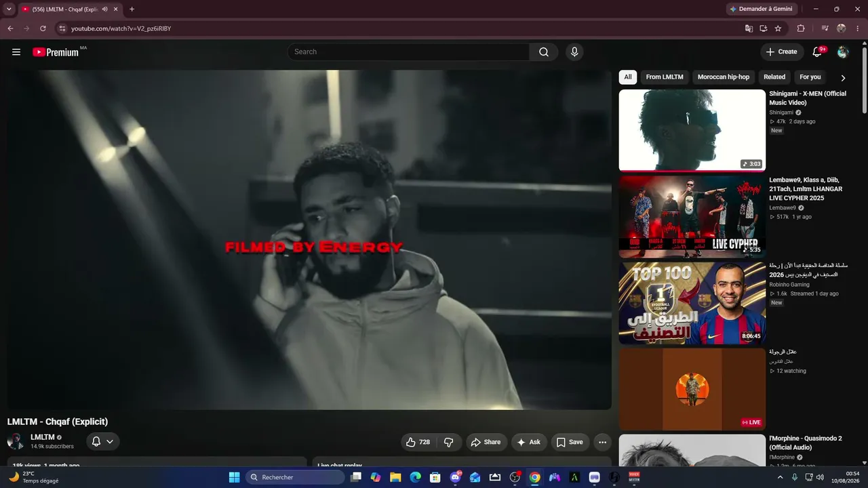Open Chrome tab search dropdown

(9, 9)
